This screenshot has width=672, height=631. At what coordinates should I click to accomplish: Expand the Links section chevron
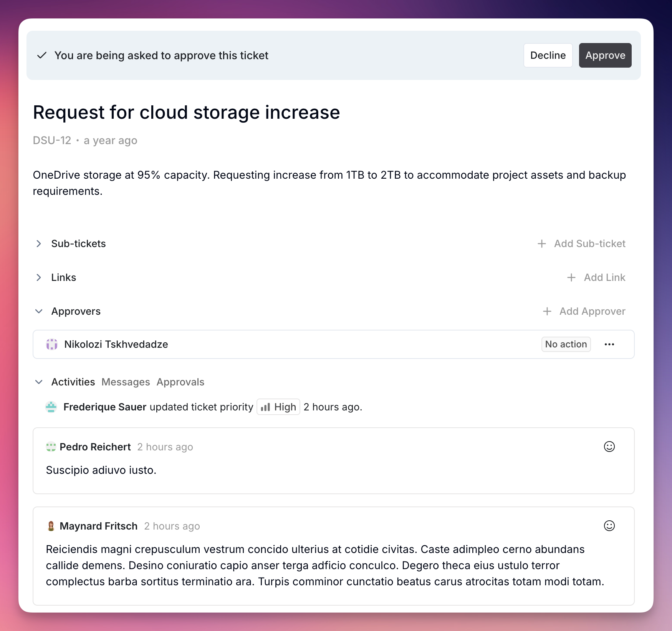[39, 277]
